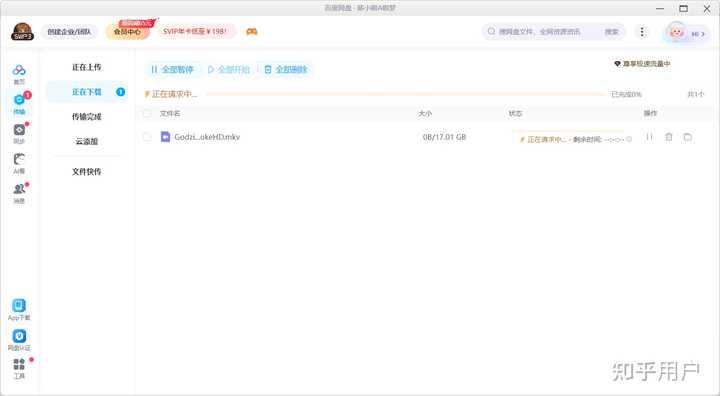720x396 pixels.
Task: Switch to the 传输完成 tab
Action: (87, 117)
